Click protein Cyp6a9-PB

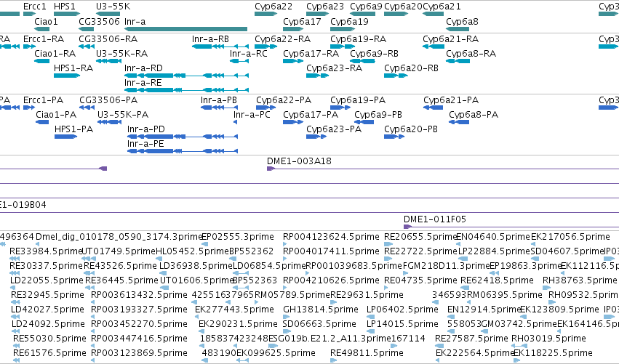coord(378,114)
